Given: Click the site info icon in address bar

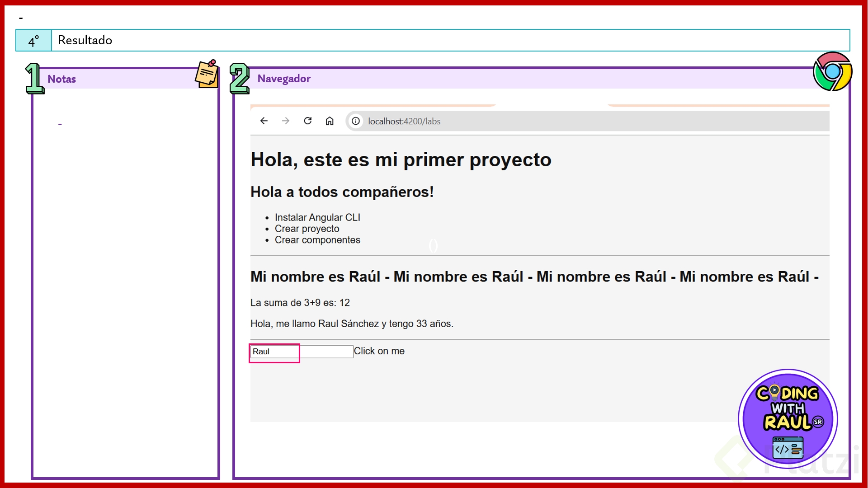Looking at the screenshot, I should (356, 121).
